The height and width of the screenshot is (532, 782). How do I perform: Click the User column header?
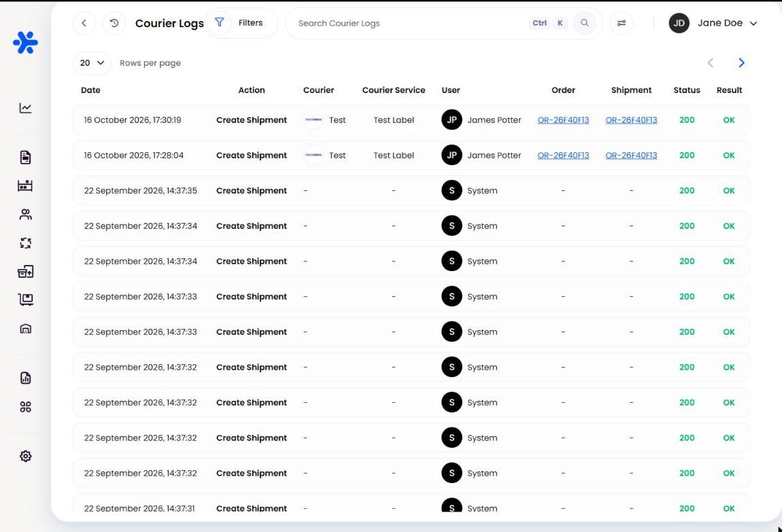click(x=451, y=90)
